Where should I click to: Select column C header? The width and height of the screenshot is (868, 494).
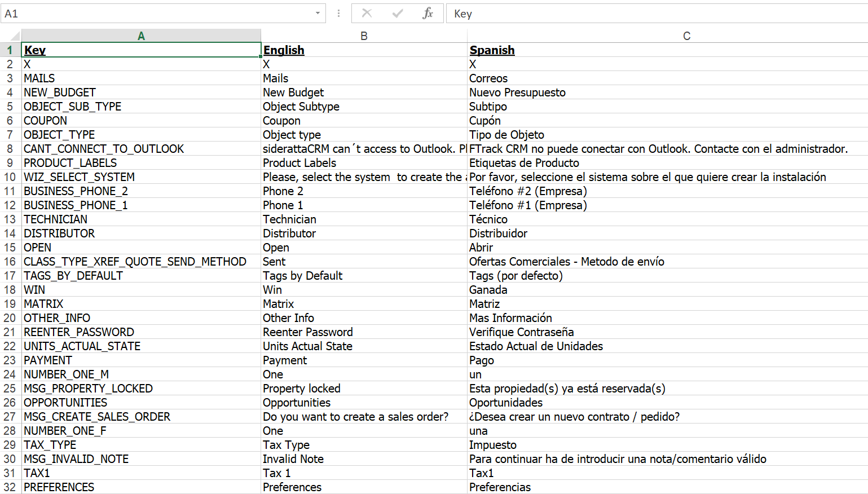click(x=668, y=36)
